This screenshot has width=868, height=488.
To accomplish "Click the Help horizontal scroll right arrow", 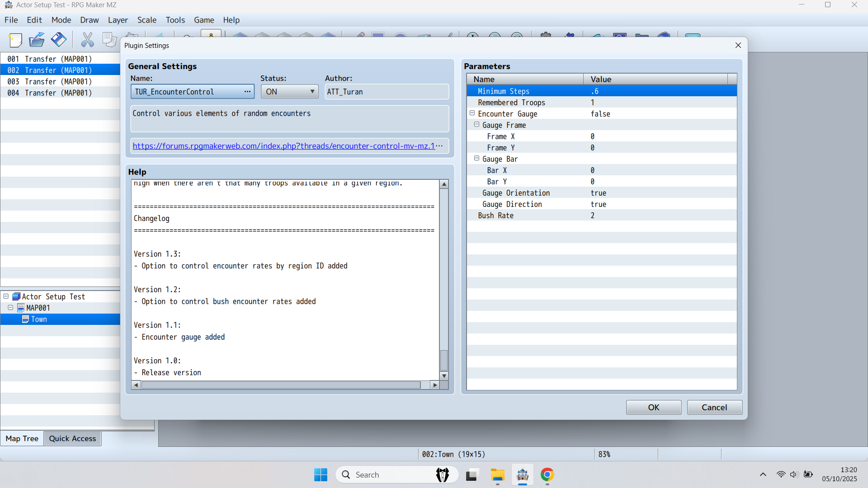I will pyautogui.click(x=434, y=385).
